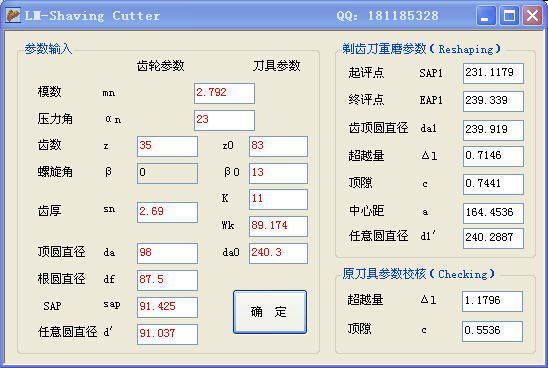Screen dimensions: 548x368
Task: Click the pressure angle field showing 23
Action: (224, 120)
